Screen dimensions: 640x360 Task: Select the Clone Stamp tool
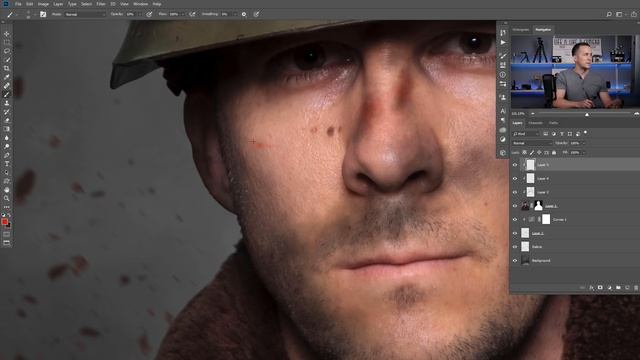tap(7, 103)
